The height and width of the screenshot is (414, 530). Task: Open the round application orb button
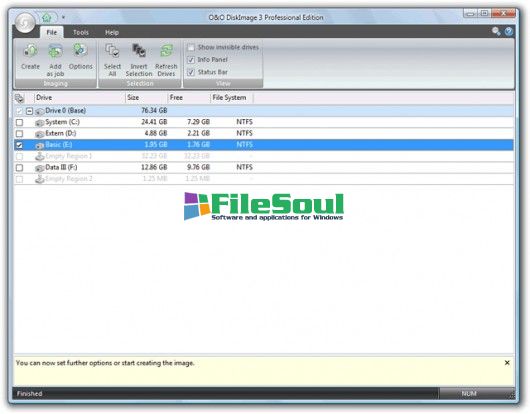(25, 23)
